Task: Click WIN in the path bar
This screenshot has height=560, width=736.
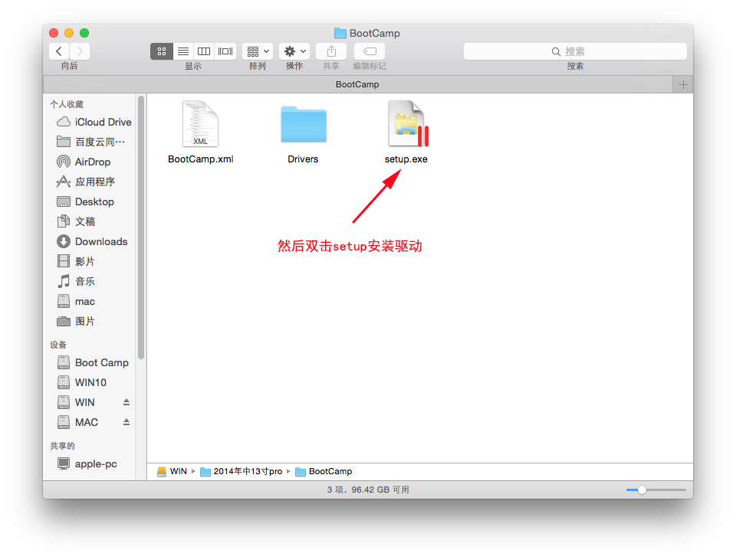Action: (172, 471)
